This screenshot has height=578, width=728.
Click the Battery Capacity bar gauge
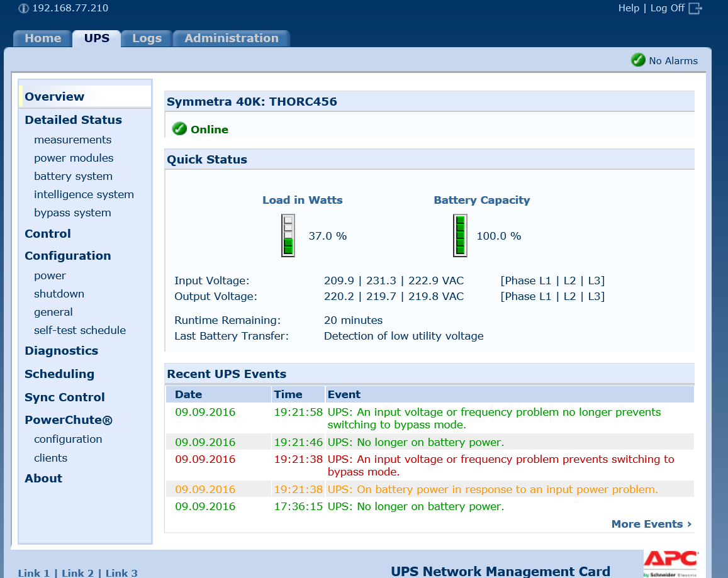pyautogui.click(x=460, y=236)
